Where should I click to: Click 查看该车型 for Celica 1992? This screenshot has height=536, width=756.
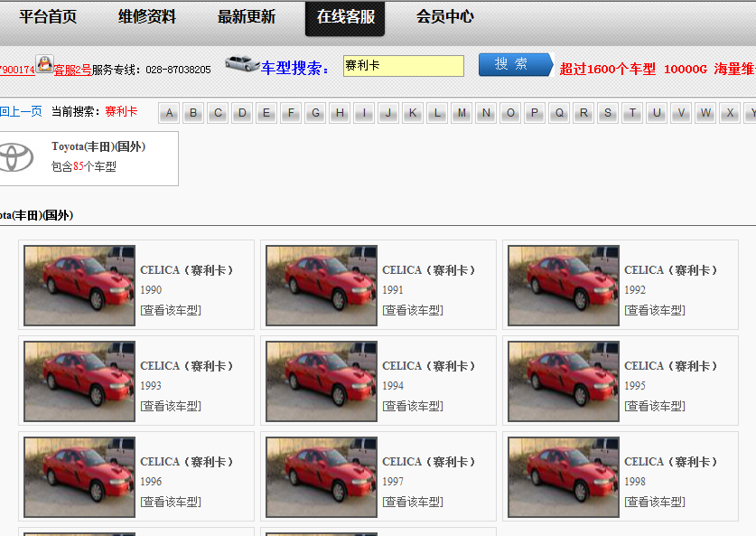[x=655, y=310]
